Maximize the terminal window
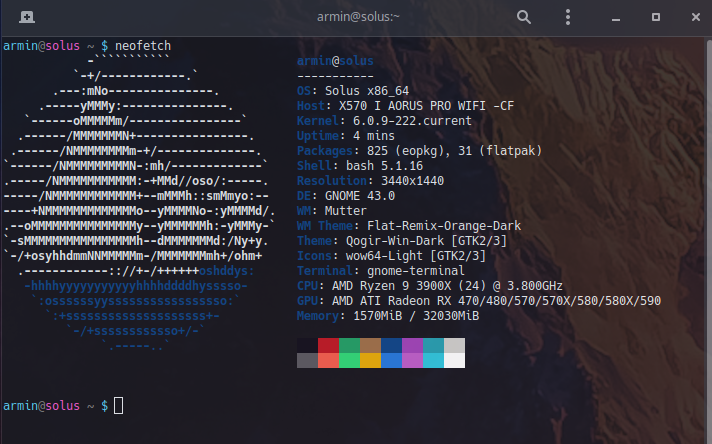 tap(655, 17)
